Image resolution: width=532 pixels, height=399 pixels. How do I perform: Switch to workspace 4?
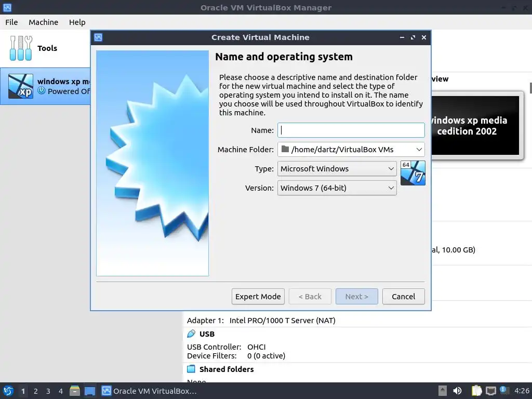click(x=61, y=391)
